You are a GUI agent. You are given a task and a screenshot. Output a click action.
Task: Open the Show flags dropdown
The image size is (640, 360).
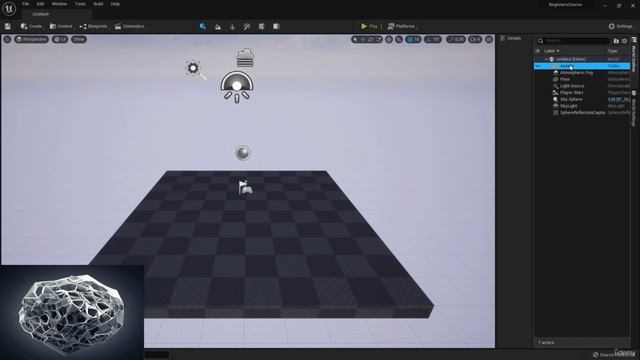79,39
